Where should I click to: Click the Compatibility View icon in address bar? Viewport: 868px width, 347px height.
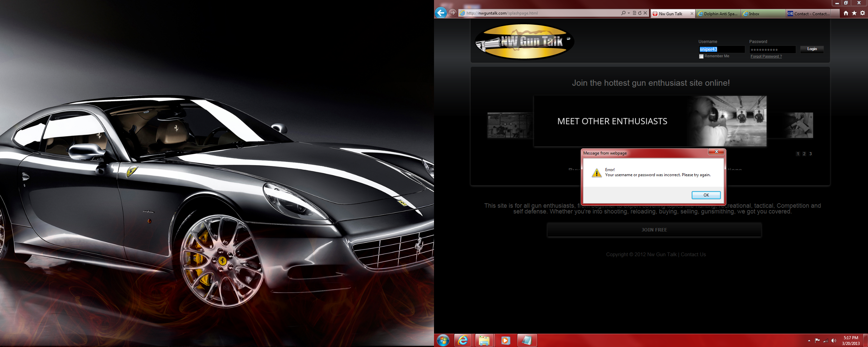coord(634,13)
